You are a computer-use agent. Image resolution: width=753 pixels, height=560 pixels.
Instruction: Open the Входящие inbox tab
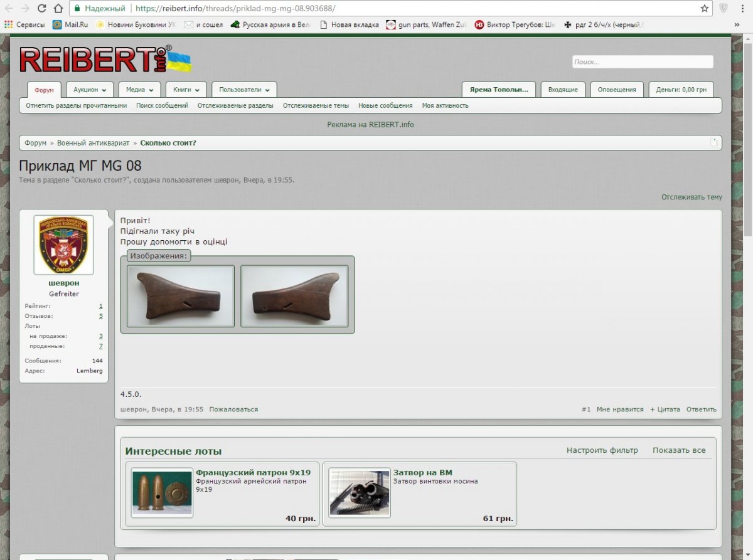(562, 90)
